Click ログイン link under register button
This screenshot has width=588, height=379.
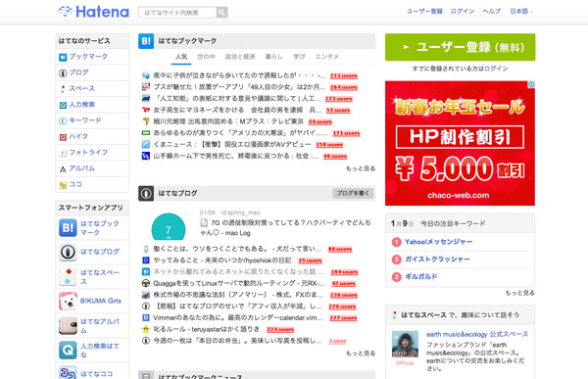point(496,69)
